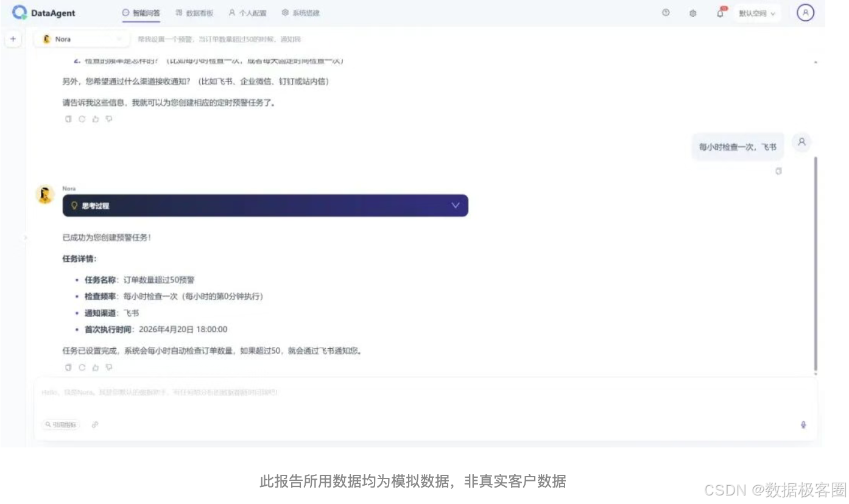849x504 pixels.
Task: Dislike the reply ending 定时预警任务了
Action: point(109,119)
